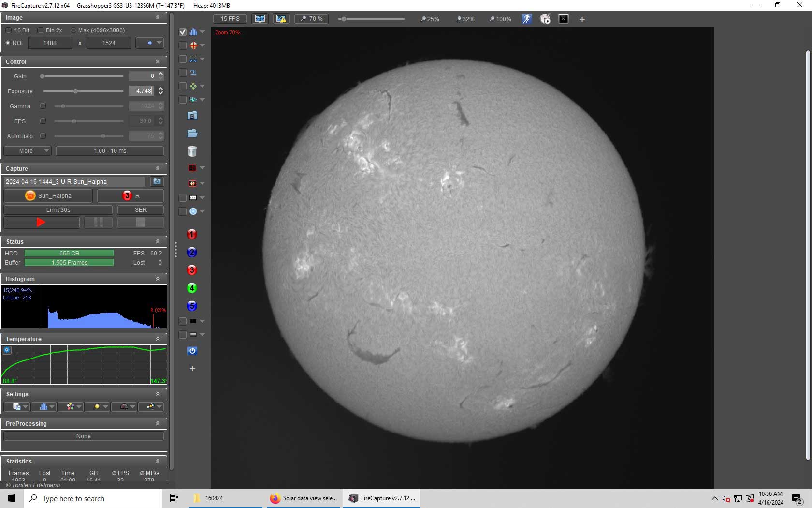Viewport: 812px width, 508px height.
Task: Check the reticle tool checkbox
Action: (x=183, y=45)
